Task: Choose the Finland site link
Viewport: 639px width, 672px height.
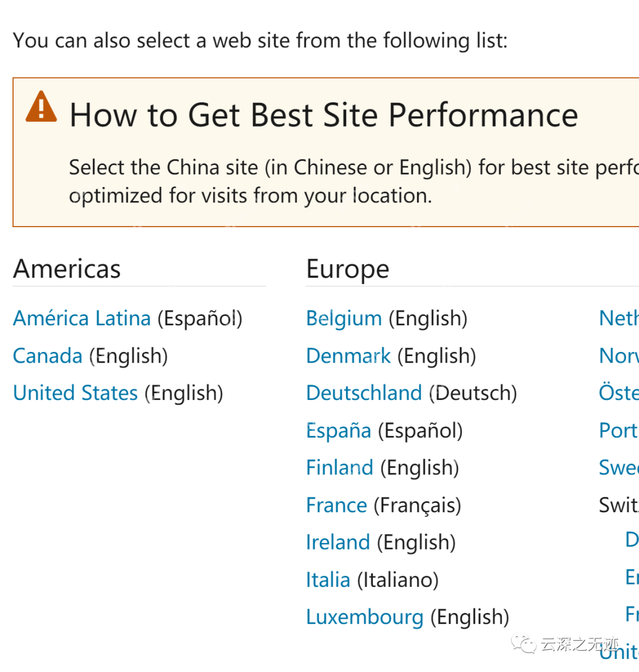Action: tap(340, 468)
